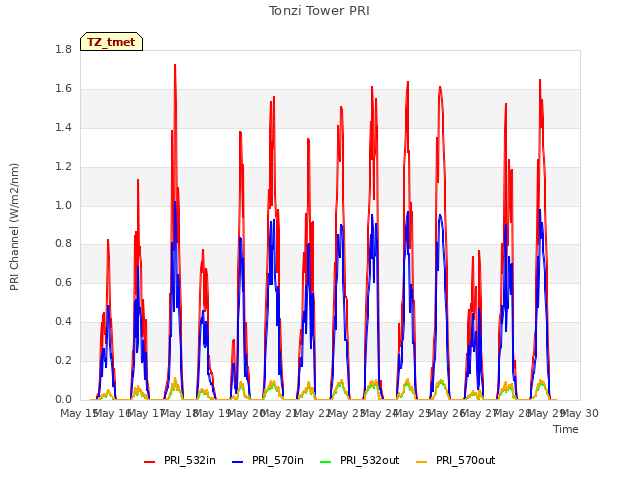Toggle the PRI_570out legend entry

(456, 460)
